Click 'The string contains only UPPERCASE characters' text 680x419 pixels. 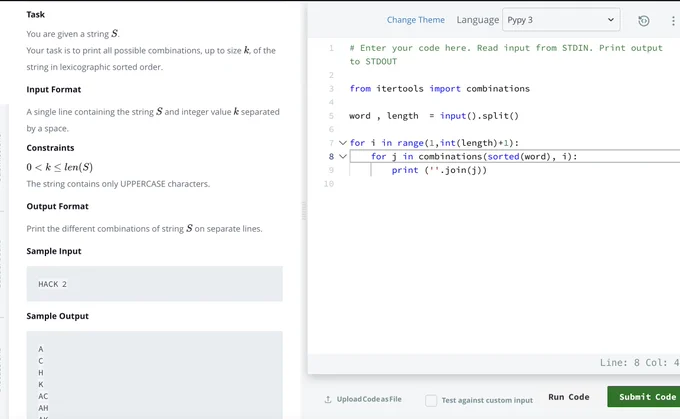coord(118,184)
